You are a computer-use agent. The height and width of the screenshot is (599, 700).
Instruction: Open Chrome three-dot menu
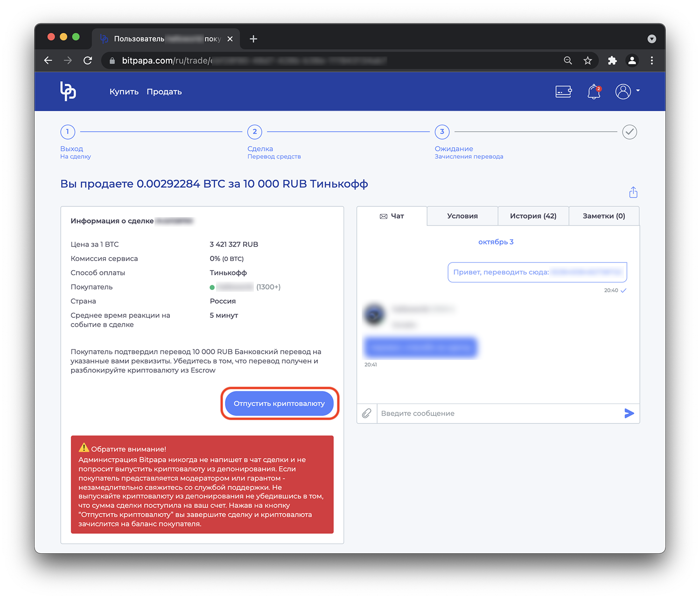coord(652,60)
